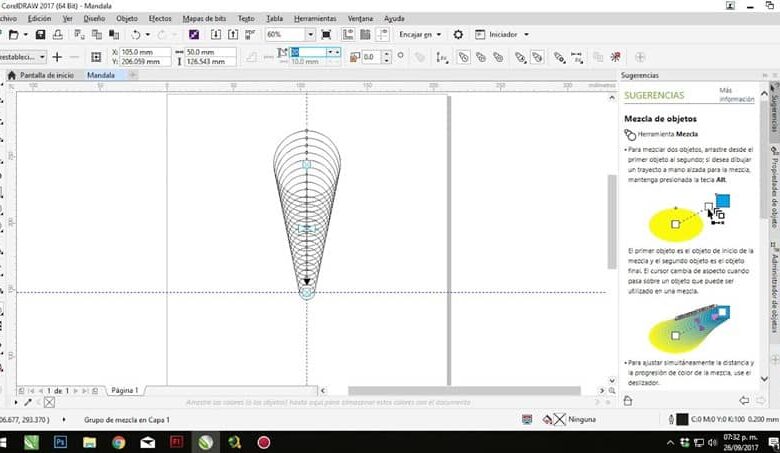The width and height of the screenshot is (780, 453).
Task: Click the height field 126.543 mm
Action: [210, 62]
